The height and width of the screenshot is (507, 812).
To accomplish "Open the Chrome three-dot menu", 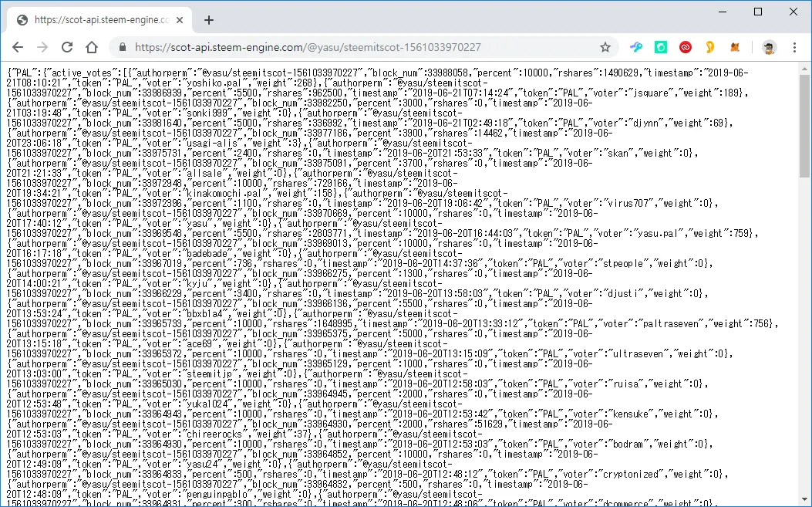I will pyautogui.click(x=794, y=47).
